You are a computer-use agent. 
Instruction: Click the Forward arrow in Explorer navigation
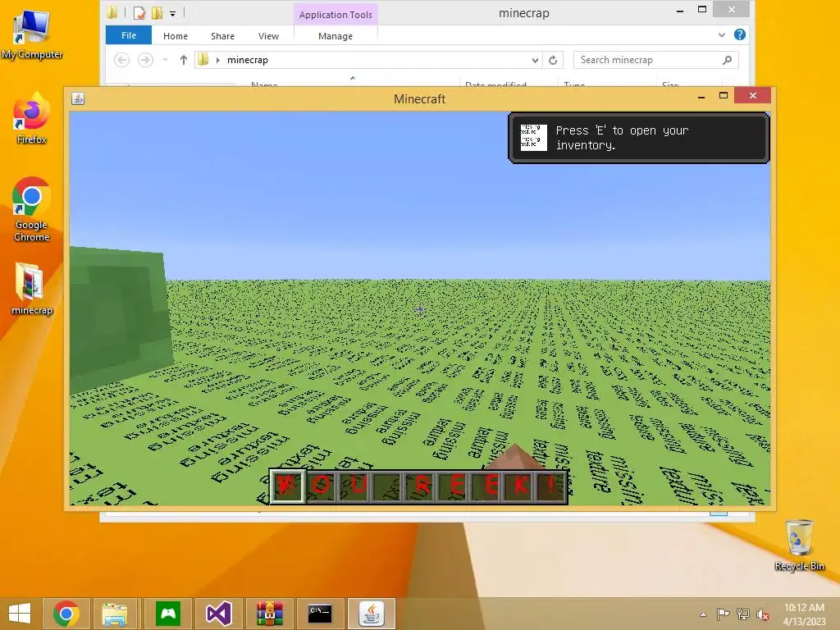[x=145, y=60]
